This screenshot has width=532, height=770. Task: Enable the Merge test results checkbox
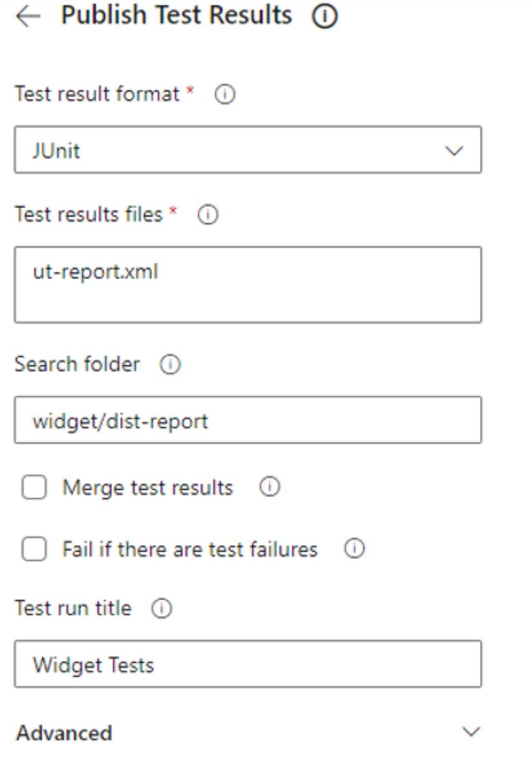[x=34, y=487]
